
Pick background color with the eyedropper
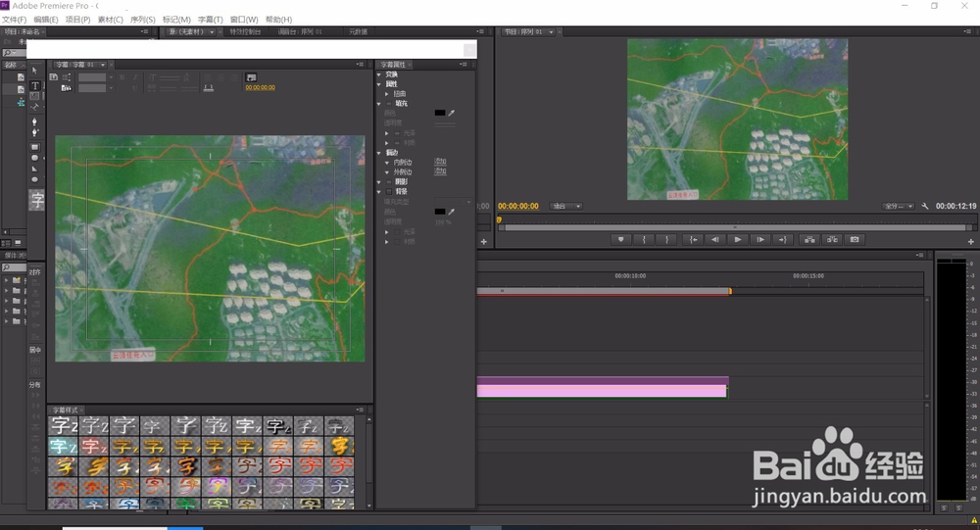click(x=451, y=212)
